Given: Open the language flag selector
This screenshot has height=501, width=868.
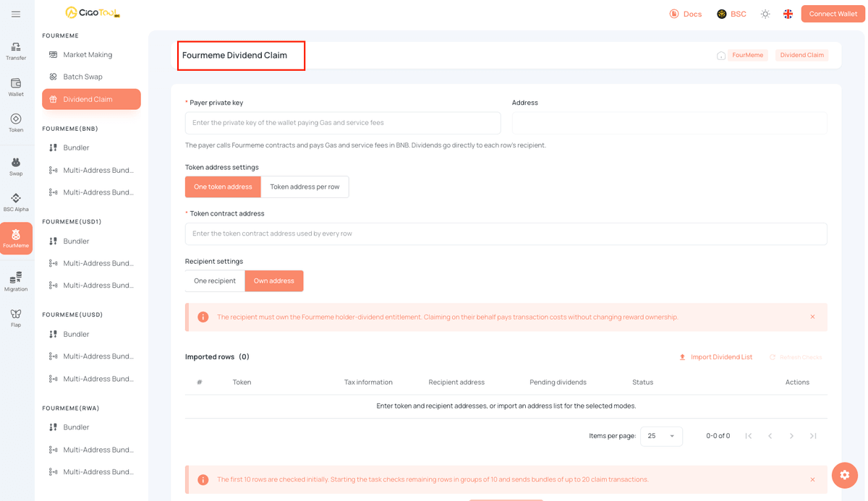Looking at the screenshot, I should click(788, 14).
